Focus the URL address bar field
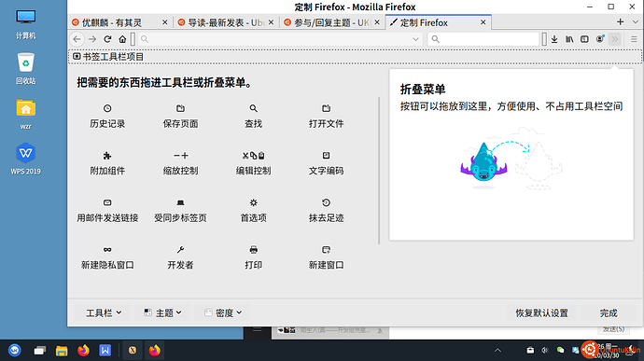 [x=281, y=39]
